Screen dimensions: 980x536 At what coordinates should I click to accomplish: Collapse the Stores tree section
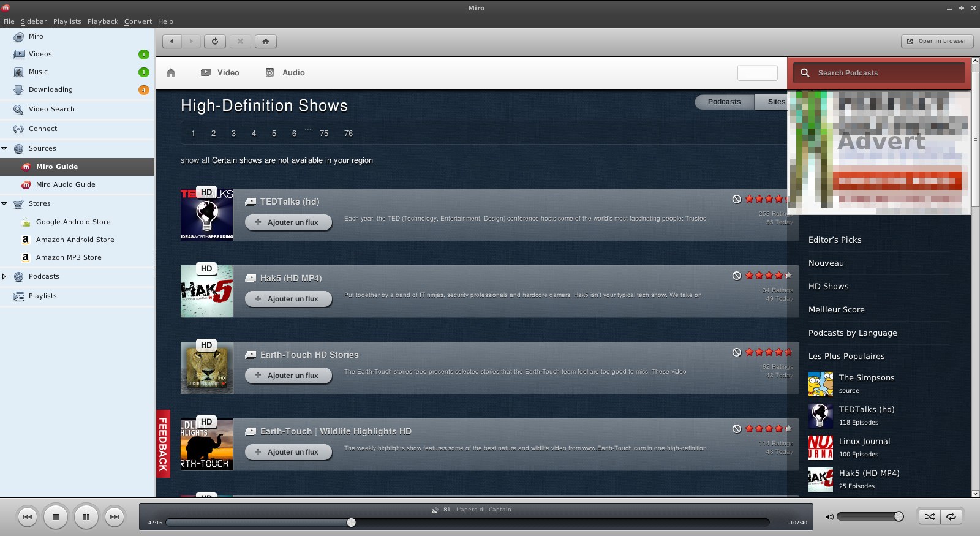4,203
